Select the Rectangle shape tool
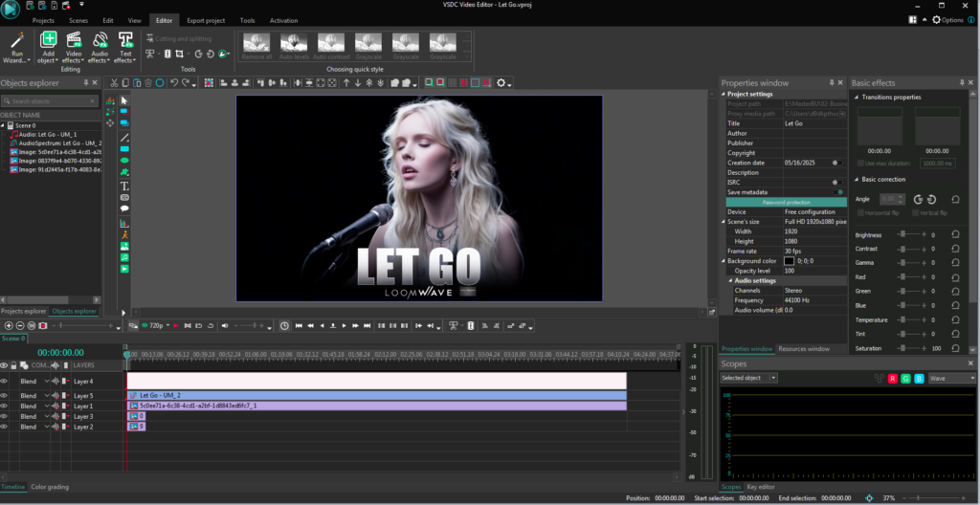Viewport: 980px width, 505px height. (x=123, y=149)
